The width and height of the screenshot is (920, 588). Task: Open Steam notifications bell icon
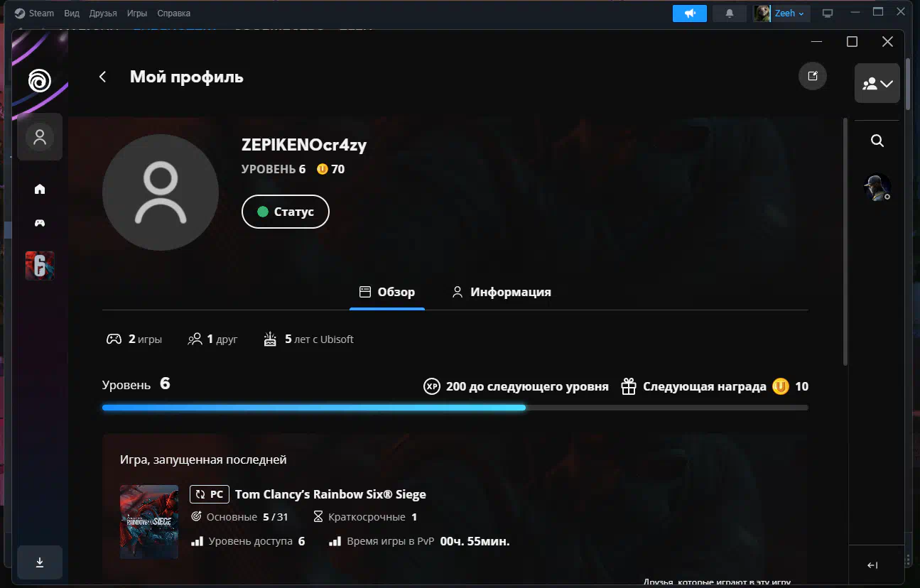coord(730,13)
